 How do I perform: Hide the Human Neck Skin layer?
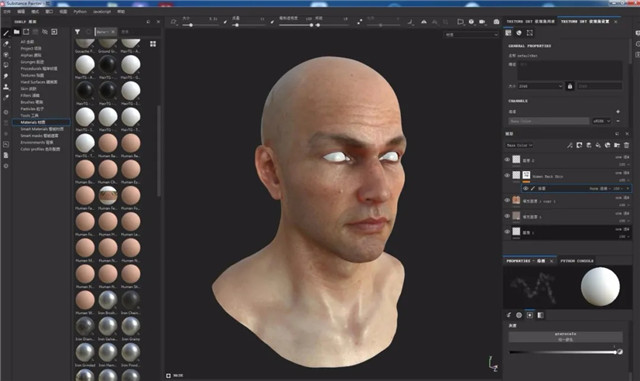(x=507, y=176)
